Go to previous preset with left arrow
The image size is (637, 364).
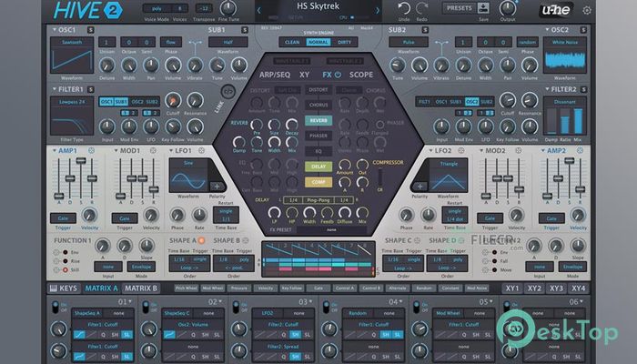click(x=259, y=11)
